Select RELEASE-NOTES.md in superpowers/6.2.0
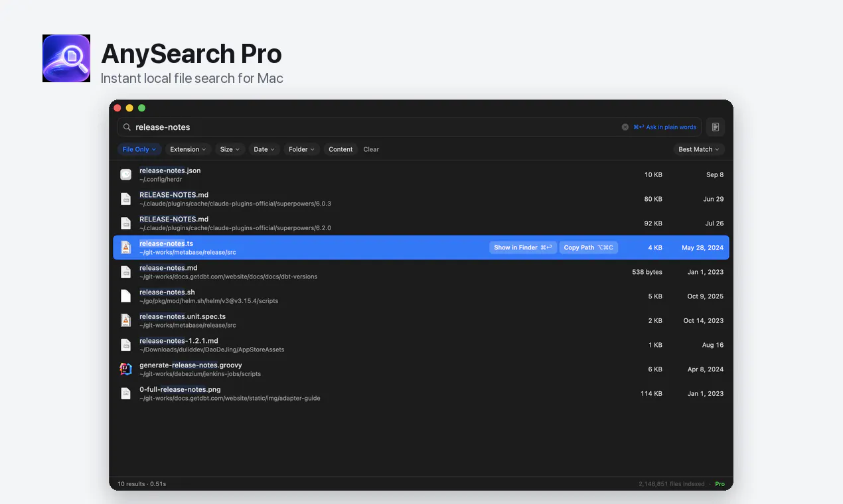 (x=421, y=223)
